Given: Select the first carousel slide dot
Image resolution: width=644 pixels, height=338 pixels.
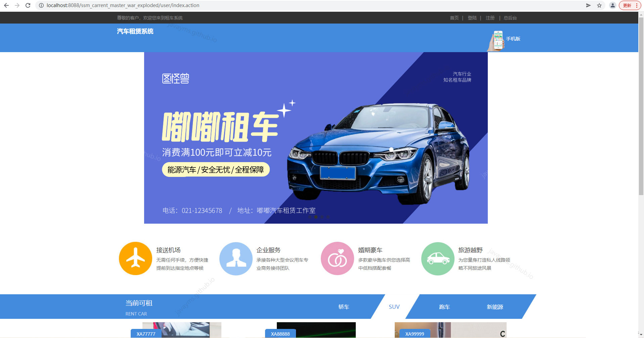Looking at the screenshot, I should [x=310, y=217].
